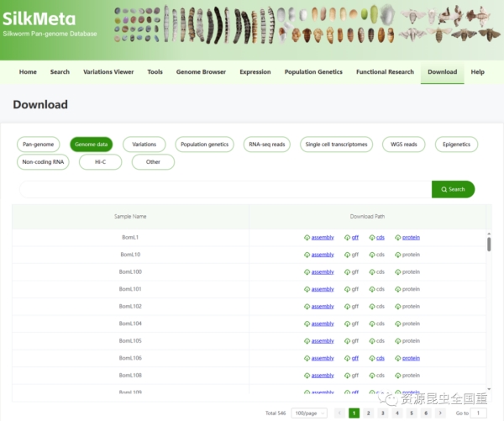Switch to the Population Genetics menu
The width and height of the screenshot is (504, 421).
[313, 72]
